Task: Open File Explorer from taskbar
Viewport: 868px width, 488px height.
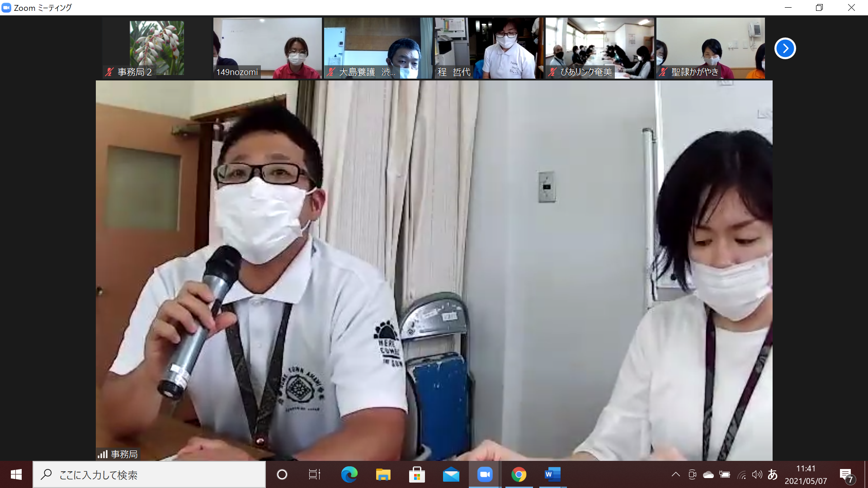Action: (x=383, y=474)
